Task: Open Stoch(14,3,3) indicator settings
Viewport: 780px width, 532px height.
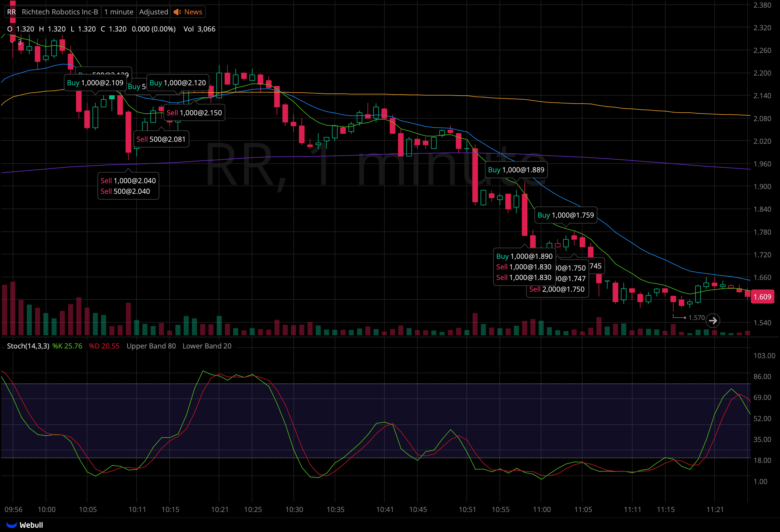Action: click(x=28, y=346)
